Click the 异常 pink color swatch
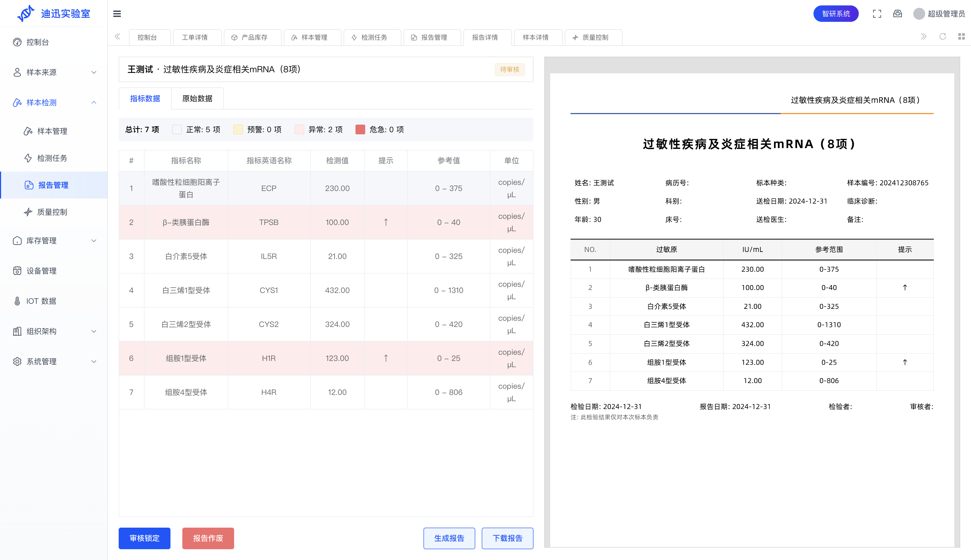 coord(299,130)
